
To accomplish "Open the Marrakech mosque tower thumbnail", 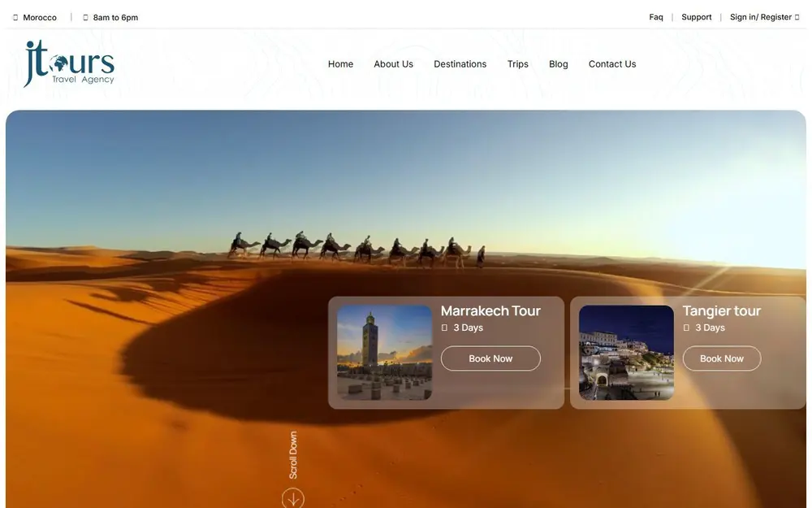I will click(384, 353).
